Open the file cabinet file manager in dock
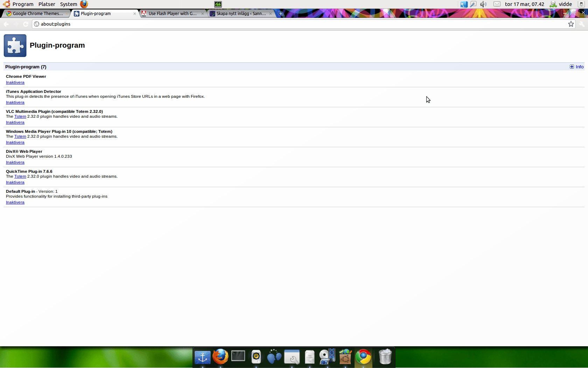The height and width of the screenshot is (368, 588). click(x=310, y=357)
